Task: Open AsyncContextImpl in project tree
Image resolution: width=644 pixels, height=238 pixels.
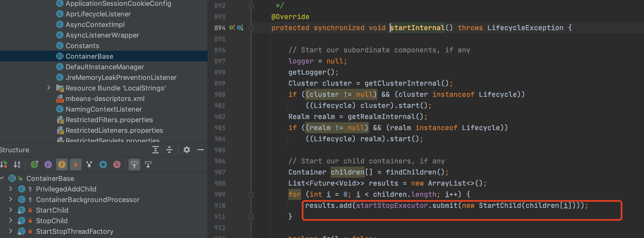Action: pyautogui.click(x=95, y=25)
